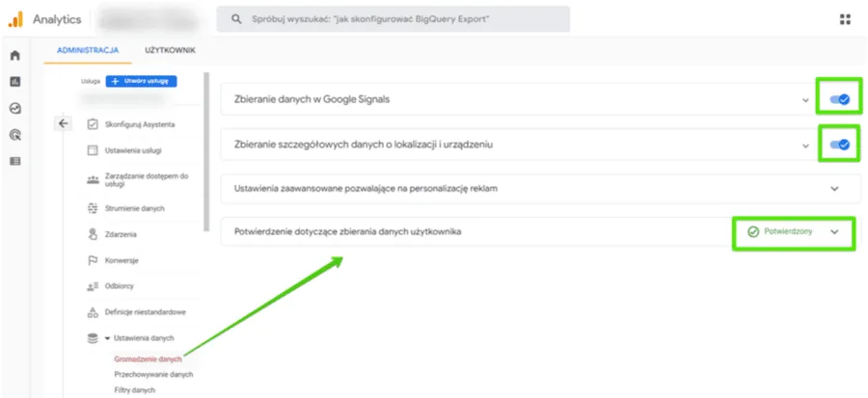Click the back arrow in admin sidebar
Screen dimensions: 868x398
click(63, 123)
